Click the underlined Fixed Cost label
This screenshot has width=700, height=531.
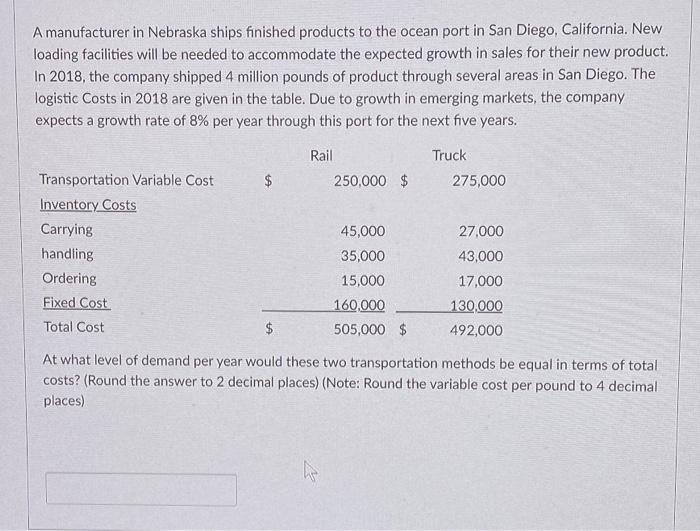[75, 303]
